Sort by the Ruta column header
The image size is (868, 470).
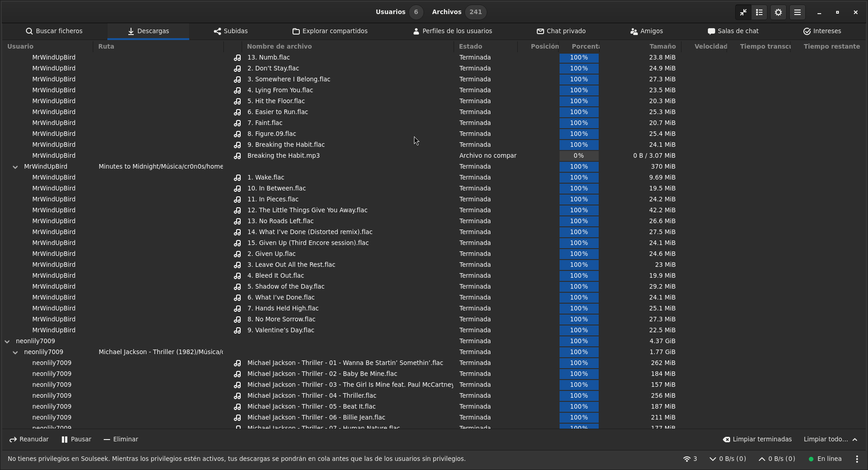pyautogui.click(x=158, y=46)
